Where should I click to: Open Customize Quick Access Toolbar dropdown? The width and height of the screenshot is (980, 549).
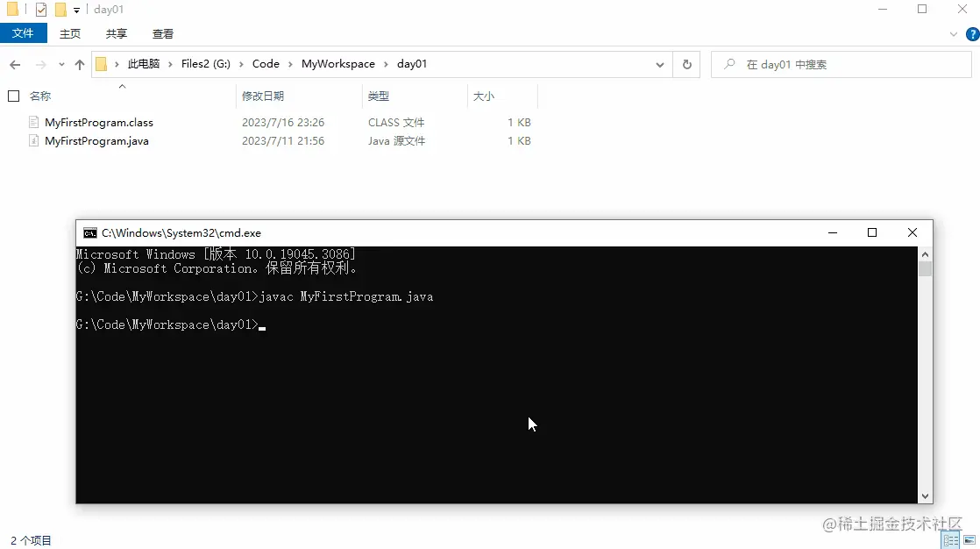pos(76,10)
